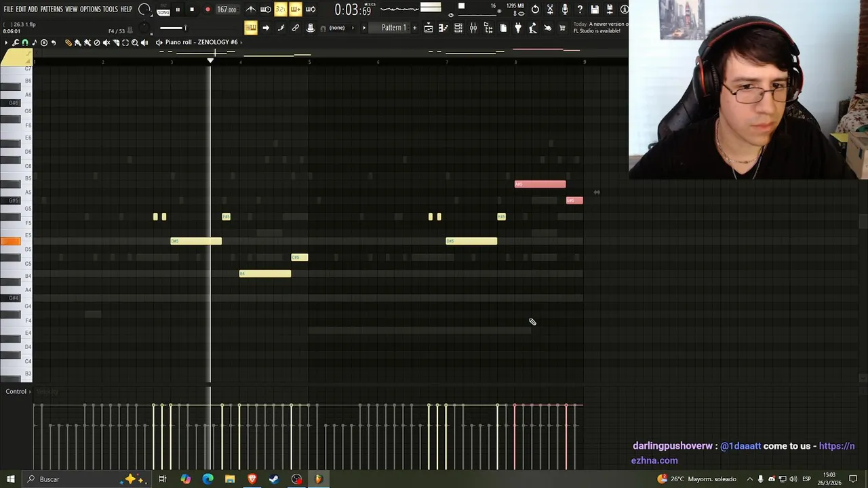Viewport: 868px width, 488px height.
Task: Click the tempo field showing 167.000
Action: tap(226, 9)
